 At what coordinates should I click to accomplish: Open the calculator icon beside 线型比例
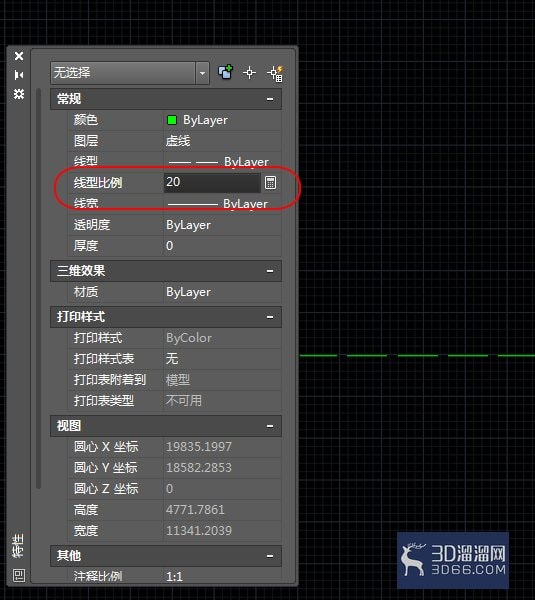tap(271, 183)
